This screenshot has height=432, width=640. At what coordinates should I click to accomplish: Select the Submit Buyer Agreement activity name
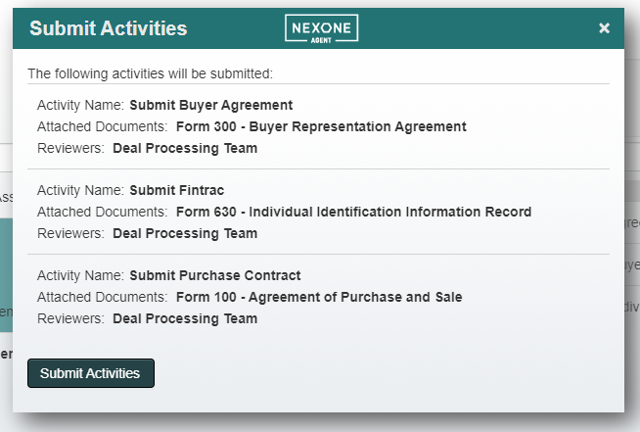[x=211, y=105]
